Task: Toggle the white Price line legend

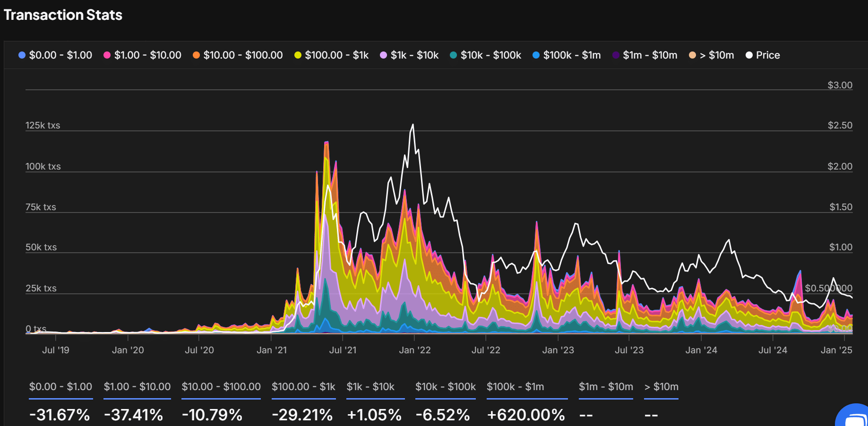Action: pos(762,55)
